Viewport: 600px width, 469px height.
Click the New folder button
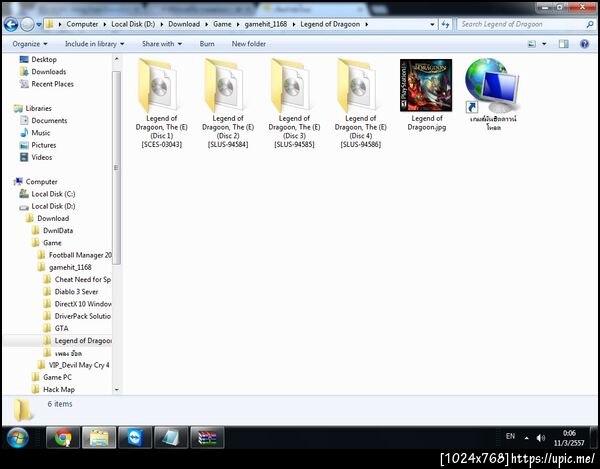click(x=249, y=44)
